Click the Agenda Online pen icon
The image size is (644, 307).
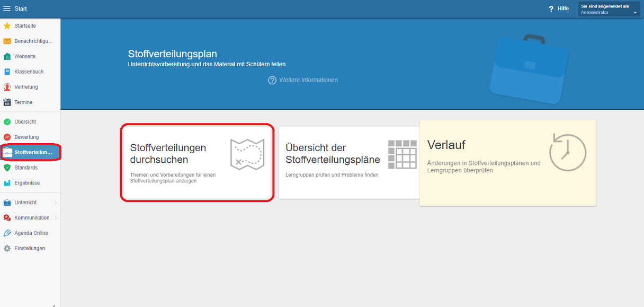[x=7, y=233]
